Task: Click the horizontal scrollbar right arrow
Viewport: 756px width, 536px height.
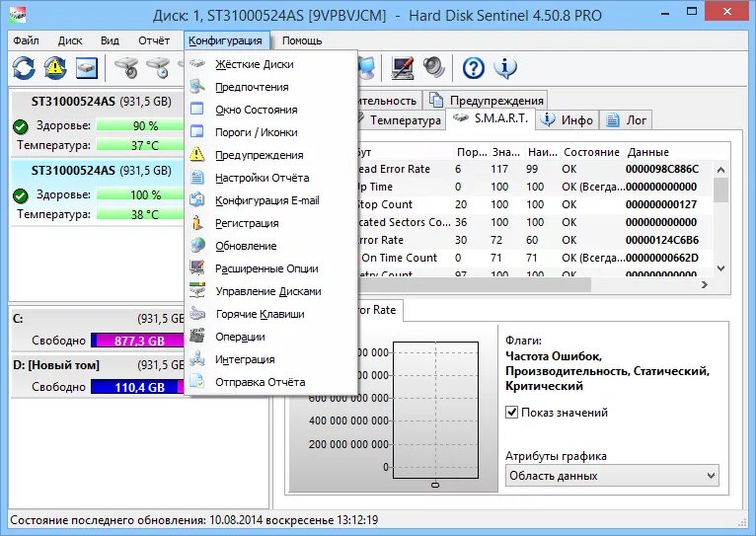Action: [705, 285]
